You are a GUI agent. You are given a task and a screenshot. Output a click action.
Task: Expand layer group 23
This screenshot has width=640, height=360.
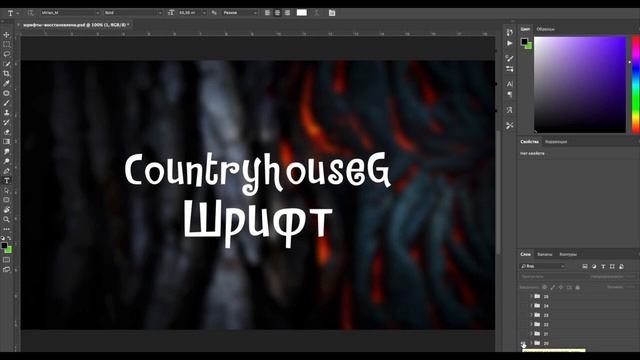(x=531, y=315)
